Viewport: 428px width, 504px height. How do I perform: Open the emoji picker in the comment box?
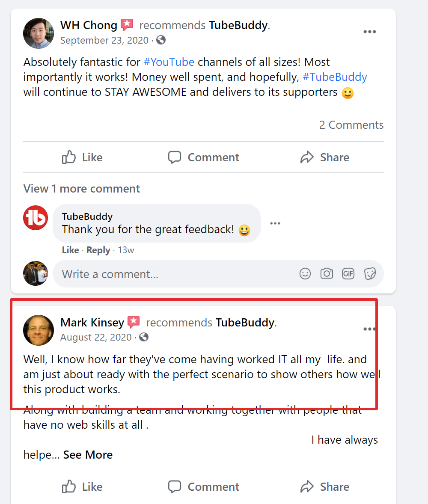tap(305, 273)
